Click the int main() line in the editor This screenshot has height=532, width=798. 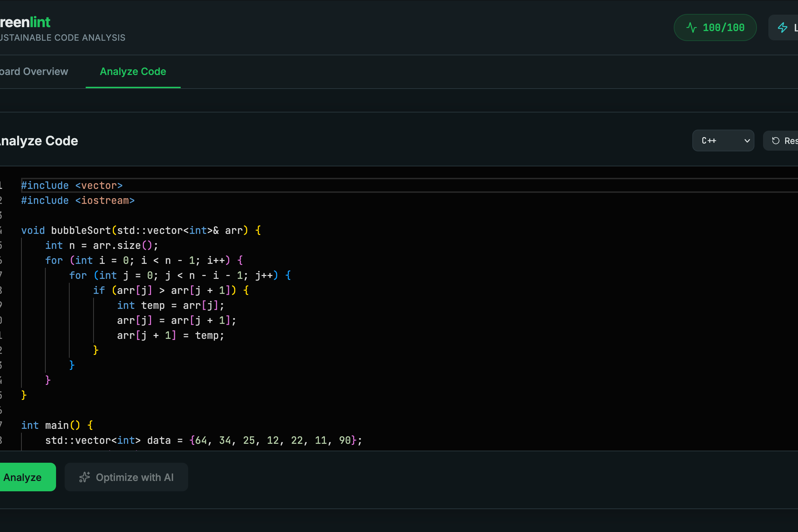coord(57,425)
